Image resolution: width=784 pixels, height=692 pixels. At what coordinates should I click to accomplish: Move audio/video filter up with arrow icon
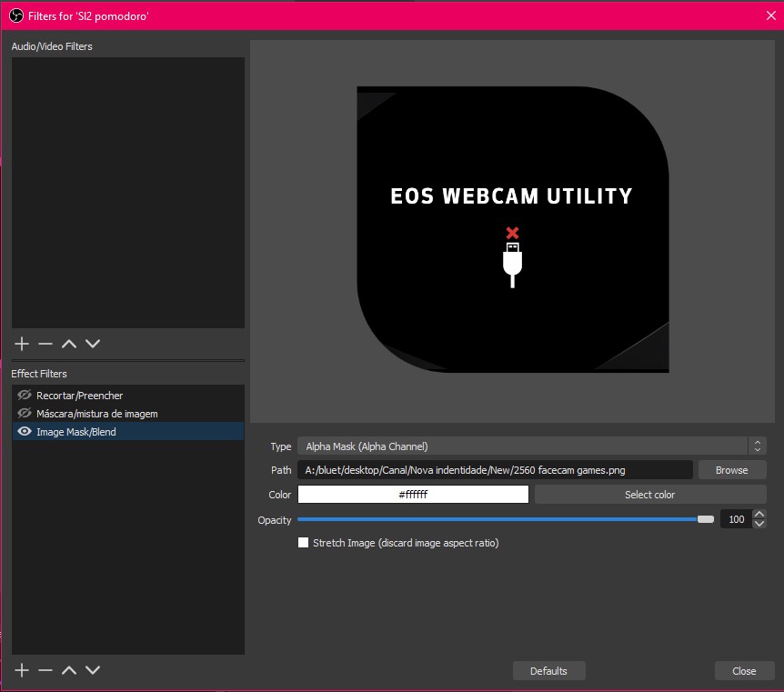coord(69,344)
